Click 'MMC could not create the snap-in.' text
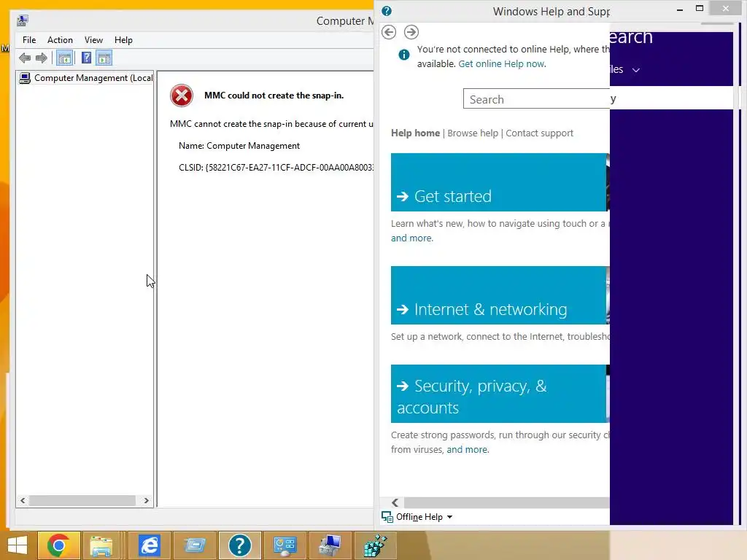The image size is (747, 560). coord(274,96)
